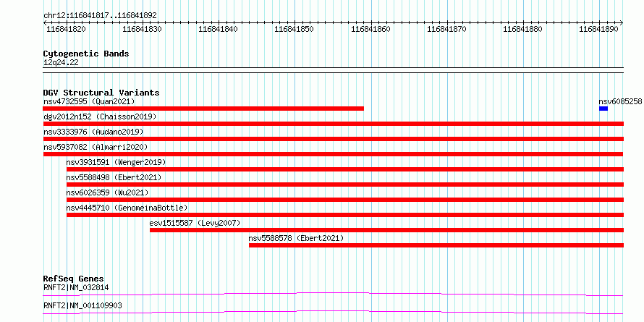Click the DGV Structural Variants track heading
Viewport: 644px width, 322px height.
coord(101,93)
